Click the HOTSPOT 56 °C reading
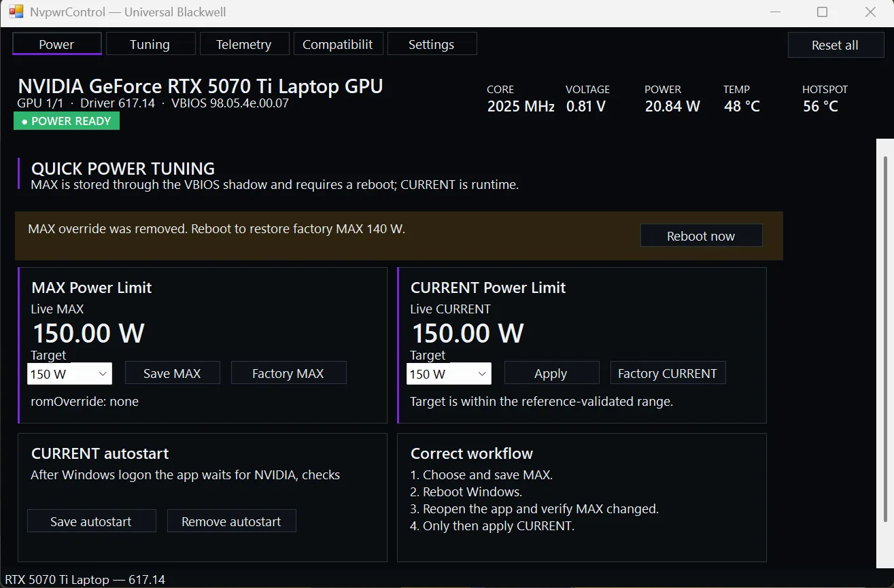The height and width of the screenshot is (588, 894). [x=825, y=99]
